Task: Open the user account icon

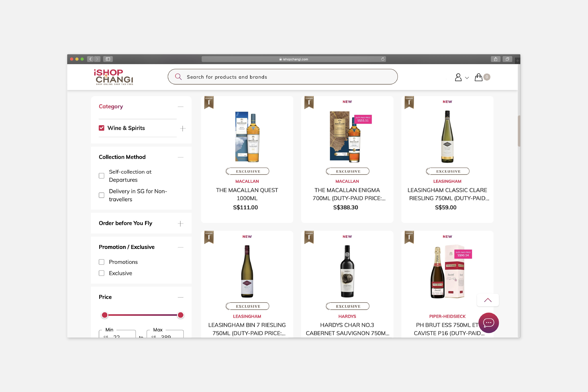Action: (x=458, y=77)
